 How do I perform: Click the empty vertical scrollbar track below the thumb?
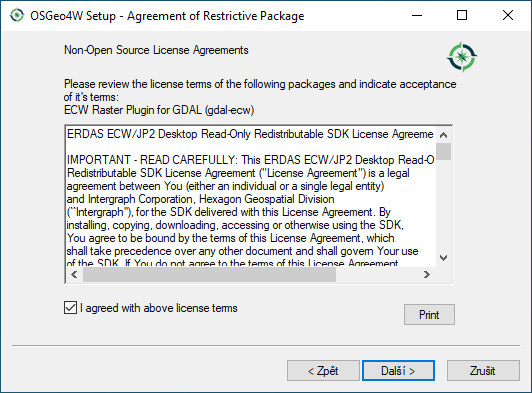443,205
